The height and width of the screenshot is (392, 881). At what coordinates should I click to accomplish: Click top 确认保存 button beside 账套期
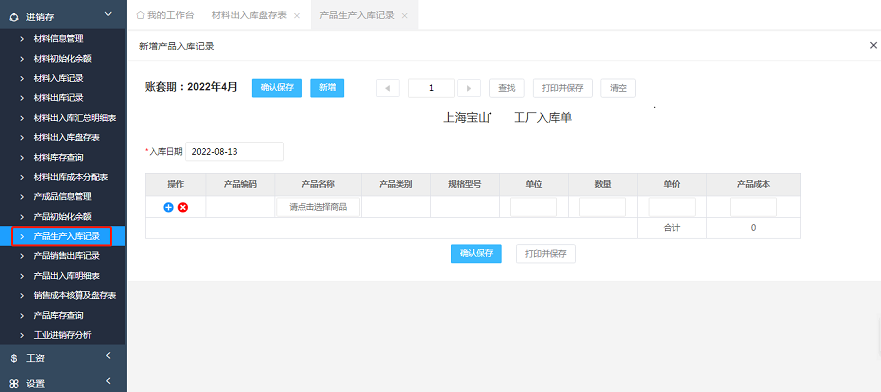(x=277, y=88)
